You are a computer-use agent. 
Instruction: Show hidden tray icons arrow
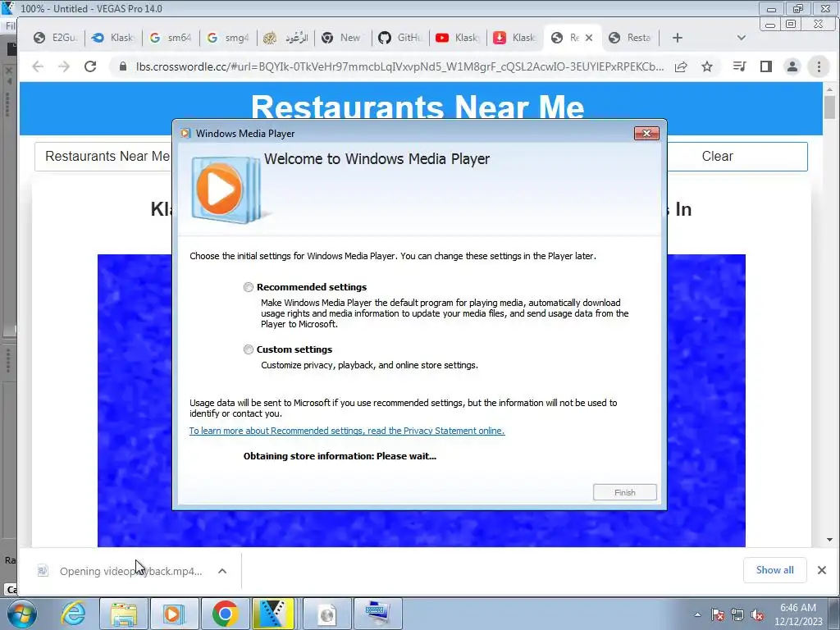(x=697, y=614)
